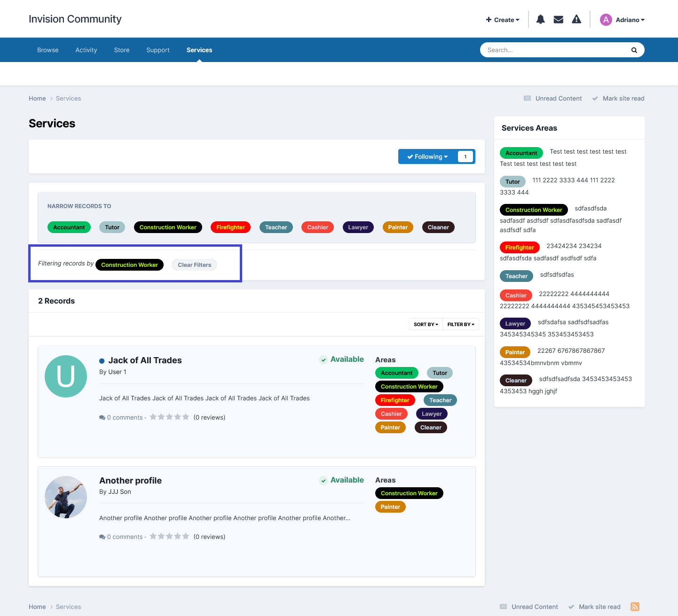Rate Another profile with five stars

186,536
